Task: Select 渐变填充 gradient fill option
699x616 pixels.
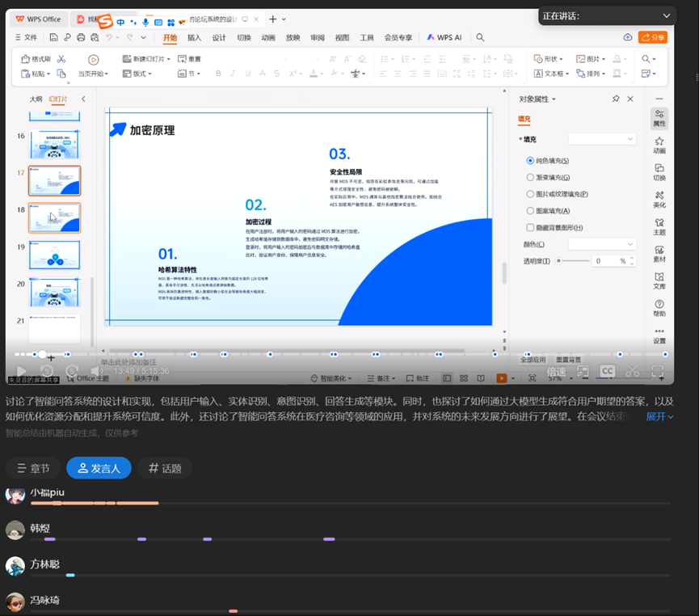Action: coord(530,177)
